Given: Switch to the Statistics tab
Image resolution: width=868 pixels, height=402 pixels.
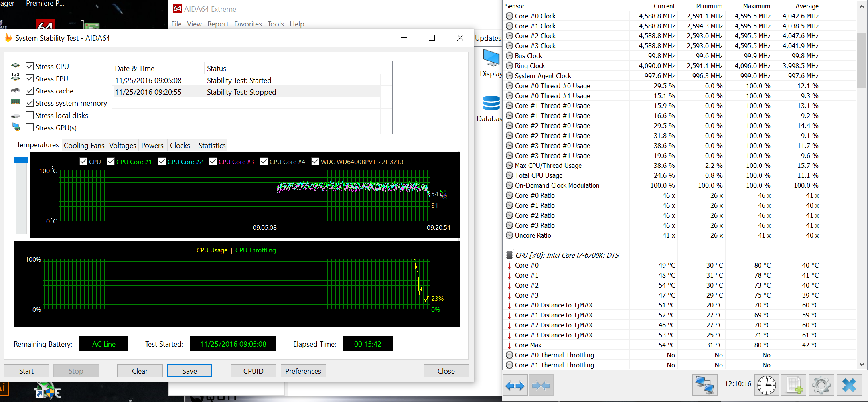Looking at the screenshot, I should pos(212,146).
